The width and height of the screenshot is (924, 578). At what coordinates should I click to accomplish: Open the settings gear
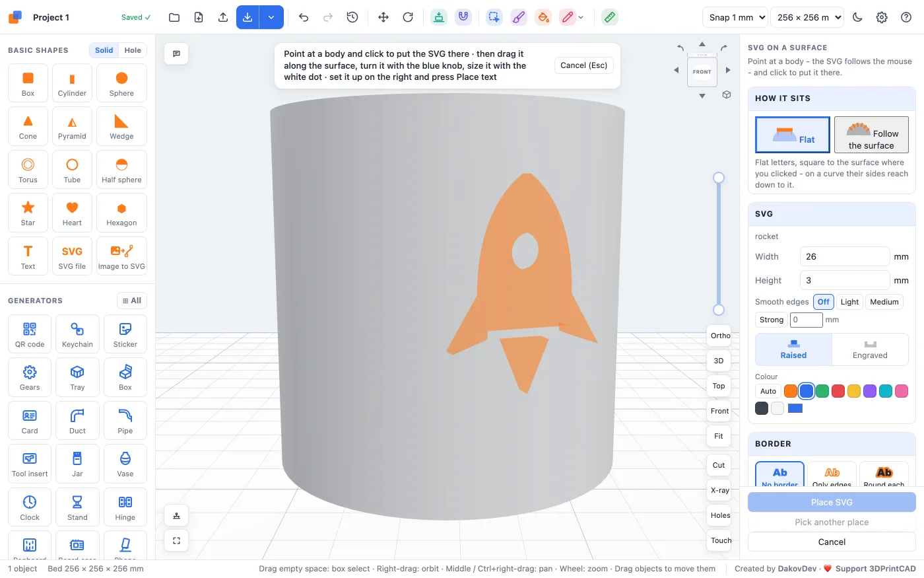coord(882,17)
